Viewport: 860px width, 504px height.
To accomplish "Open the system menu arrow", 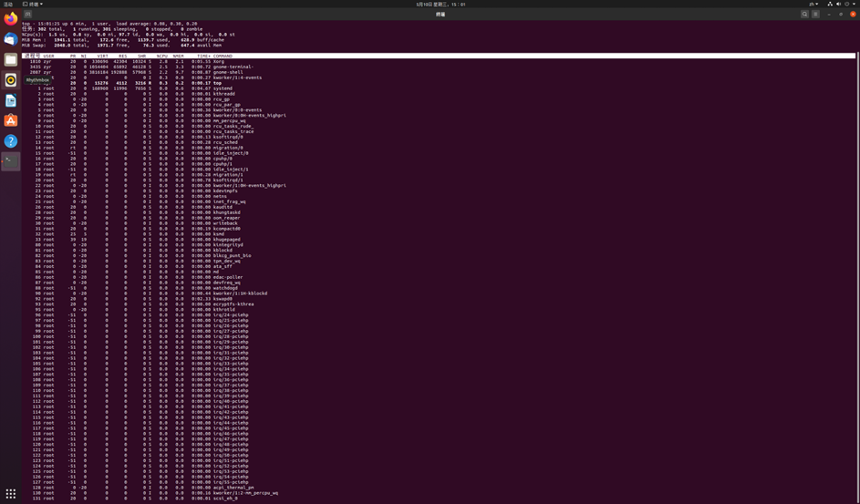I will point(854,4).
